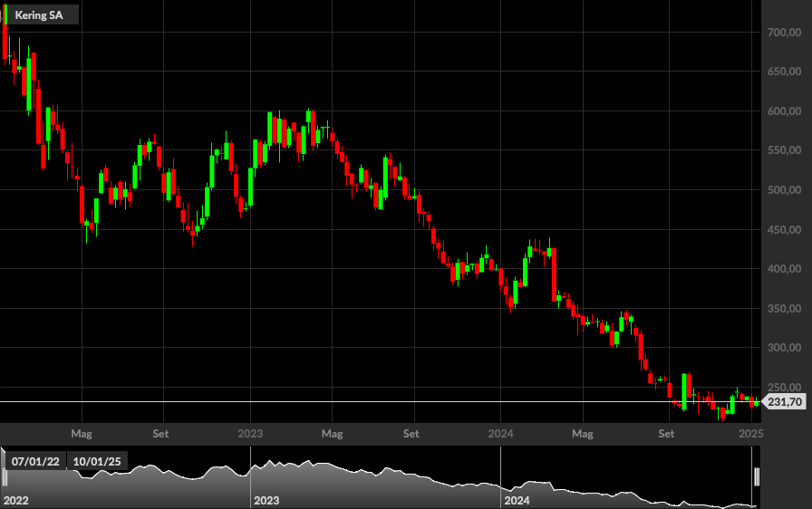This screenshot has width=812, height=509.
Task: Click the 2024 label on the time axis
Action: click(501, 434)
